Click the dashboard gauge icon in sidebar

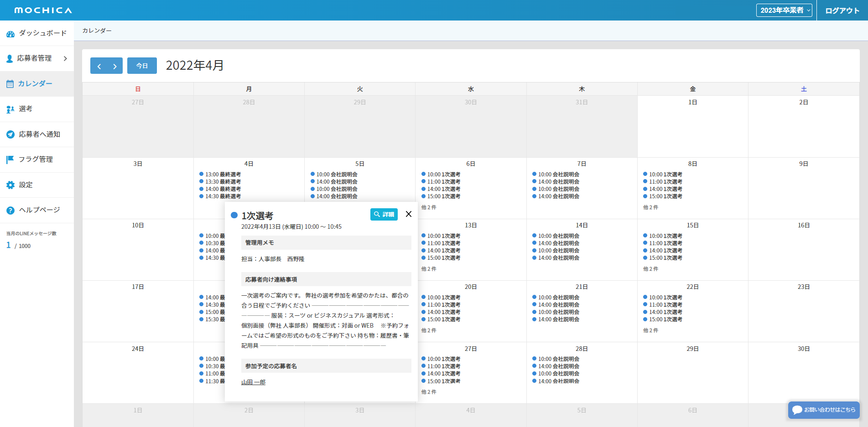pyautogui.click(x=10, y=34)
